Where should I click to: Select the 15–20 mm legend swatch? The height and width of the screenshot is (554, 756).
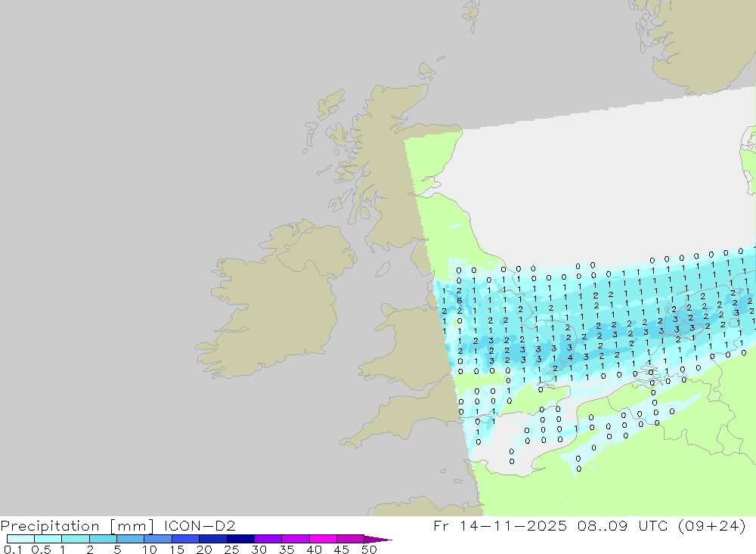(x=185, y=539)
